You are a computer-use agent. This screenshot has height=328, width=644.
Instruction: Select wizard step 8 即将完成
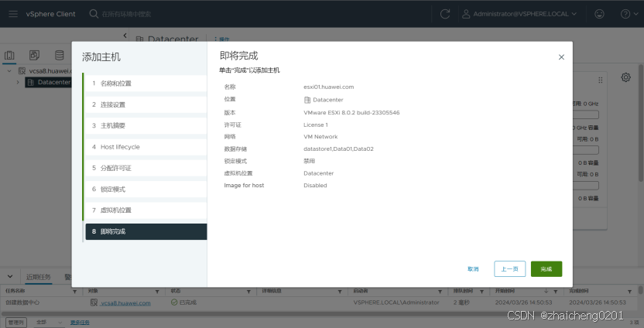[146, 231]
